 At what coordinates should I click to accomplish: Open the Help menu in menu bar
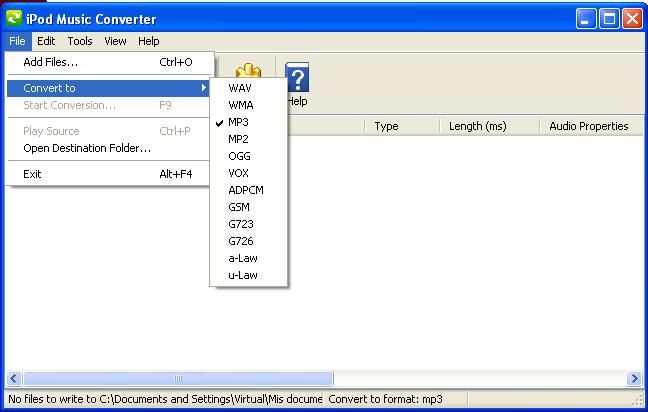coord(148,41)
